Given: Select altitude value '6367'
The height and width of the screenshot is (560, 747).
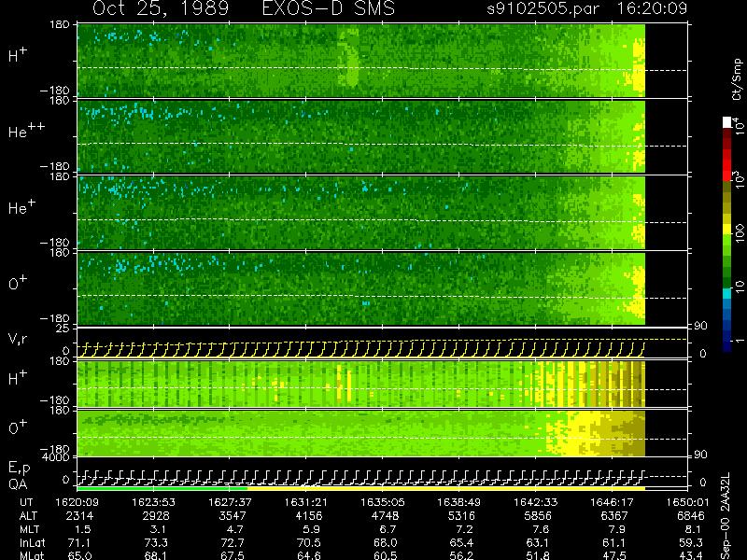Looking at the screenshot, I should (614, 516).
